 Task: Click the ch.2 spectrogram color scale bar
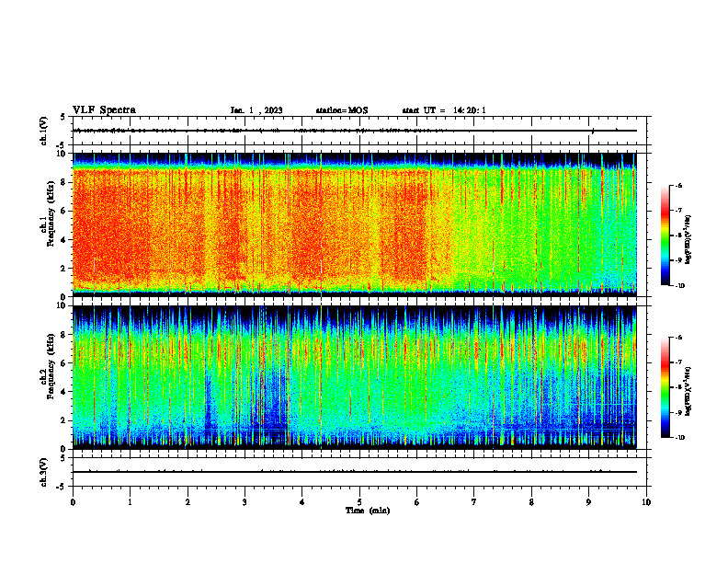(665, 387)
